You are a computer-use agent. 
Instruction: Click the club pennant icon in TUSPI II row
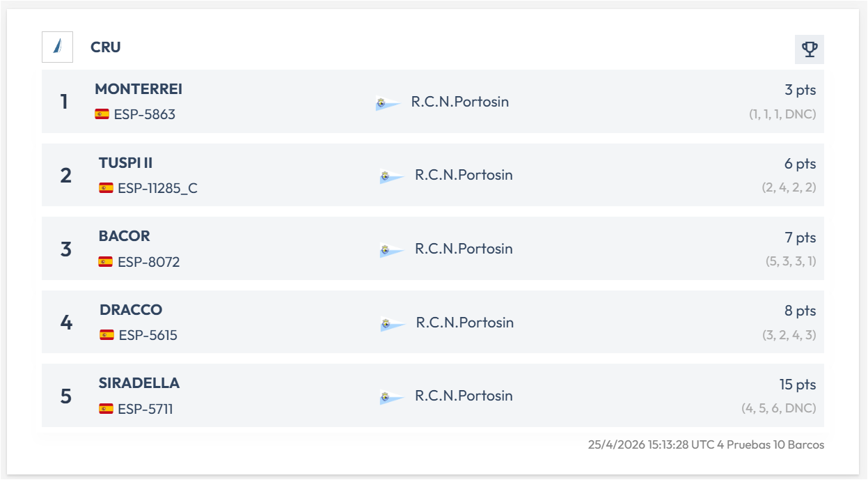pyautogui.click(x=392, y=176)
